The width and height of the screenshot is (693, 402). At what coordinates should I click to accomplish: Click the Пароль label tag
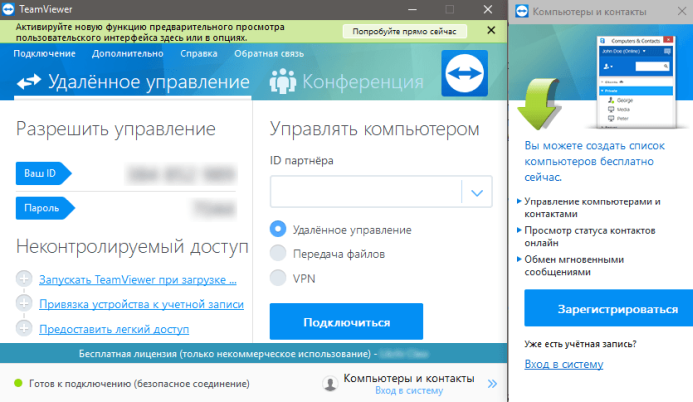45,208
